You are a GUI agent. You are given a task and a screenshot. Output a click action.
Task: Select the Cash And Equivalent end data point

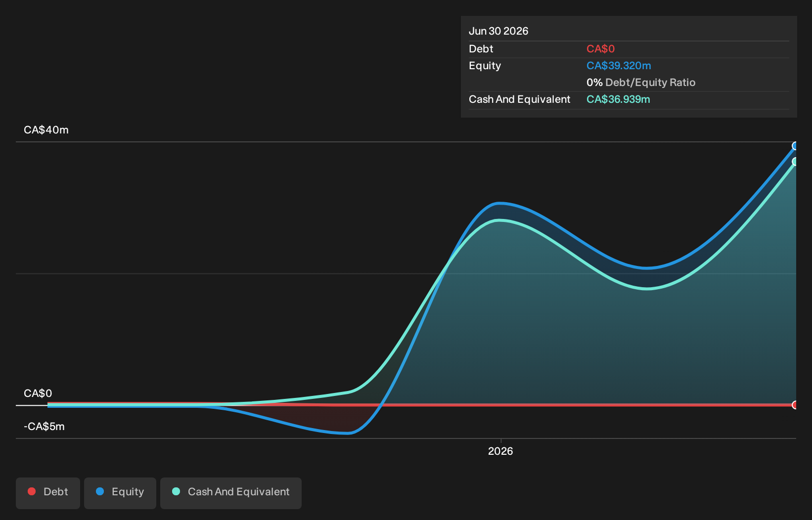pos(795,162)
